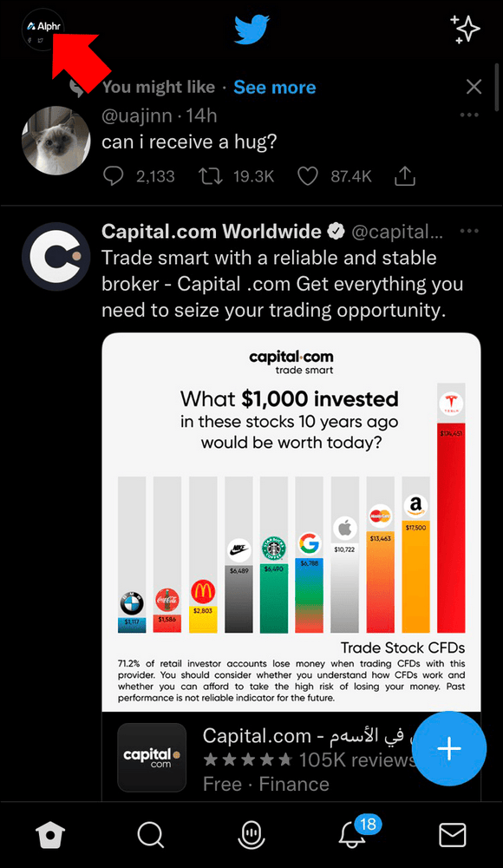Tap the Twitter bird logo

[x=251, y=29]
